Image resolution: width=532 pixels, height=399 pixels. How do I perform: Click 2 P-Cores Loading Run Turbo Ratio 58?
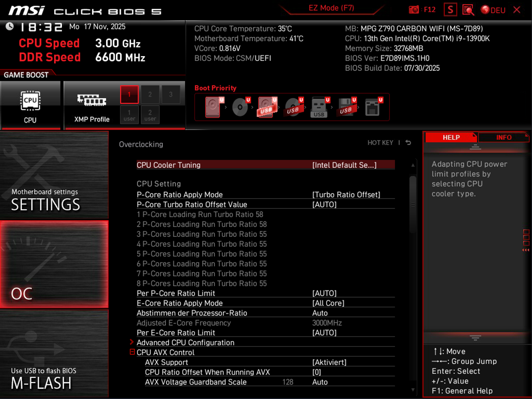pyautogui.click(x=202, y=224)
